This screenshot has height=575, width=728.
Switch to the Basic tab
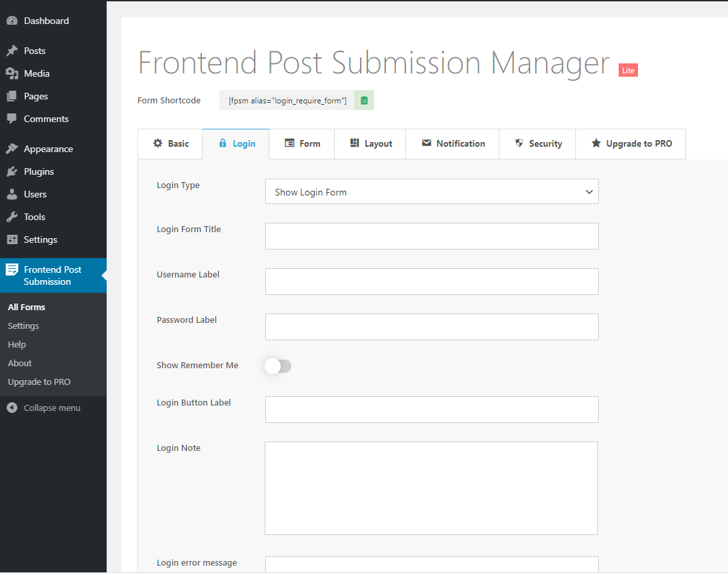(x=171, y=144)
